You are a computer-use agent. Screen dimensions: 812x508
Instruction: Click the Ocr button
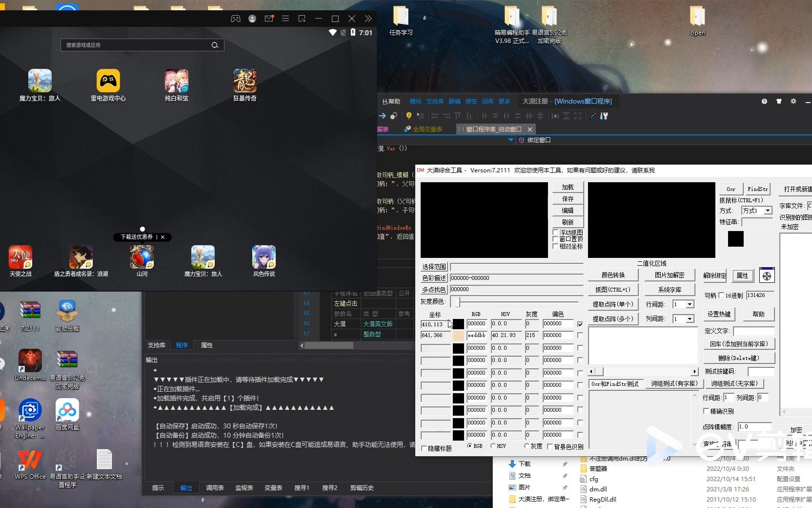731,189
